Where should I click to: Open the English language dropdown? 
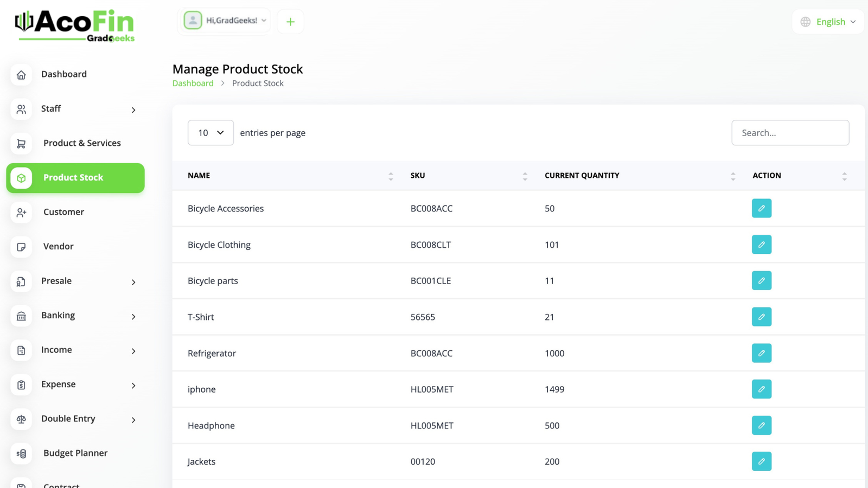[x=828, y=22]
